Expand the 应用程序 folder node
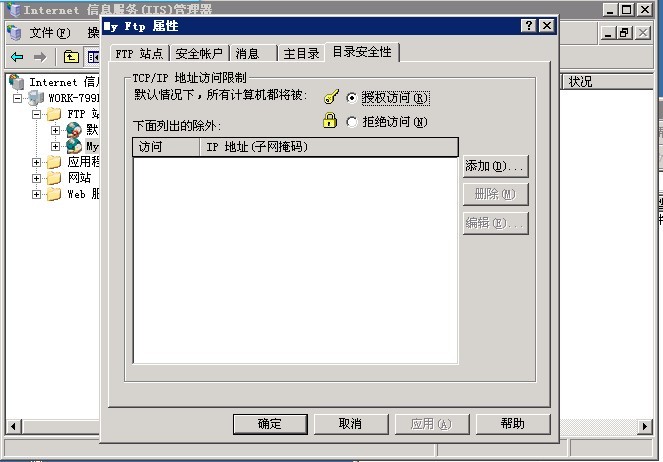 pos(37,162)
